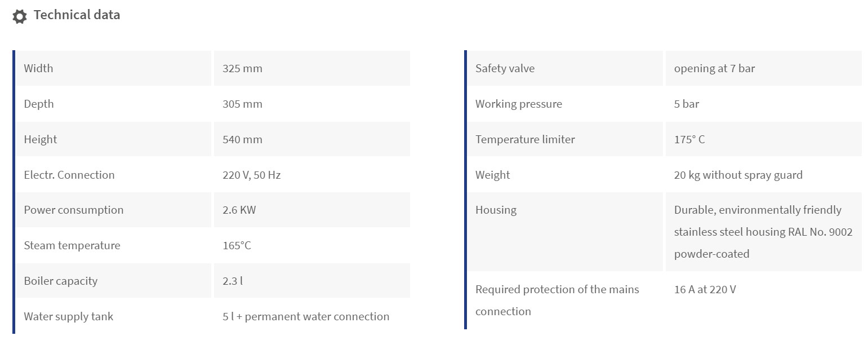868x340 pixels.
Task: Select the Working pressure 5 bar value
Action: coord(687,104)
